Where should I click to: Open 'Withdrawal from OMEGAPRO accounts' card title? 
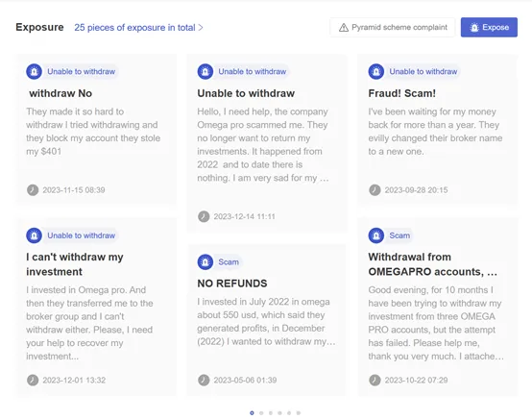point(432,264)
